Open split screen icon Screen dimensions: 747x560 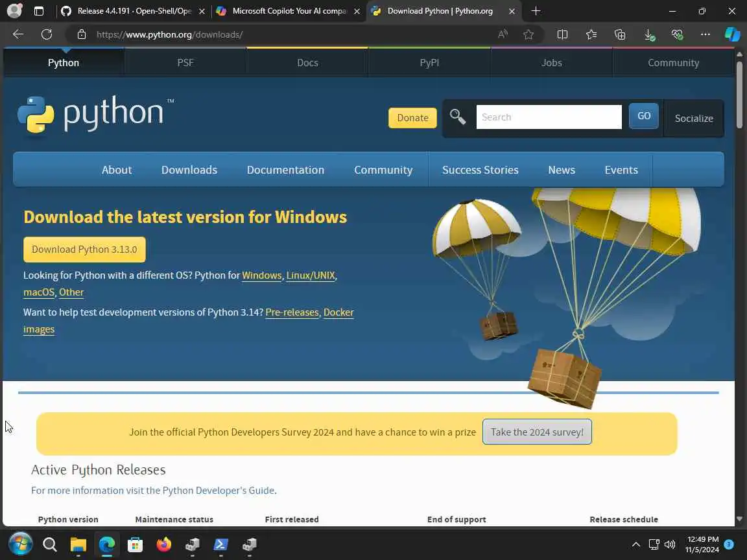pyautogui.click(x=562, y=34)
